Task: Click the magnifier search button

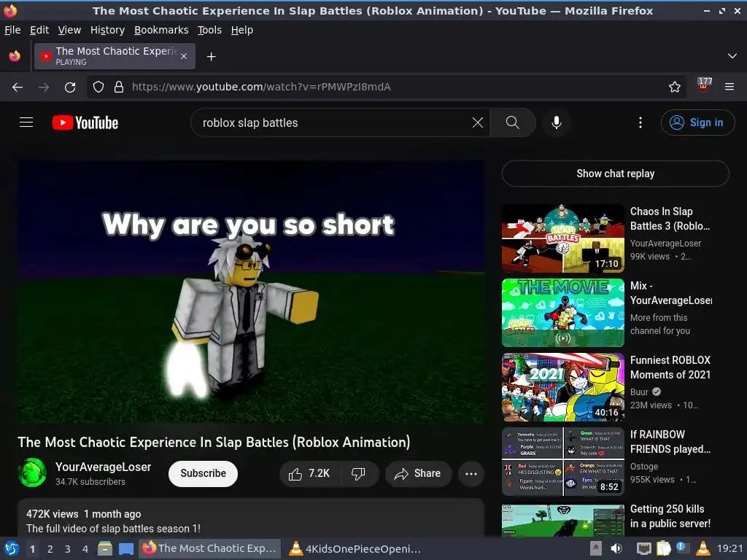Action: [513, 122]
